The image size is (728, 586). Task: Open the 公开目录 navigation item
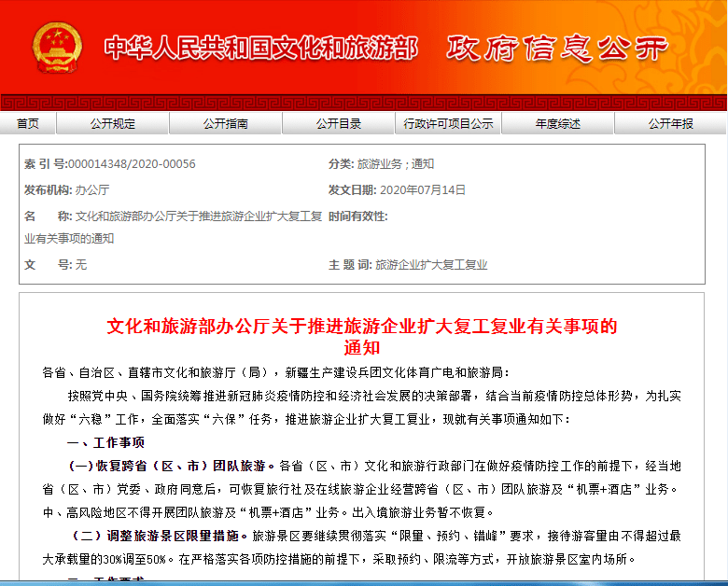point(338,123)
